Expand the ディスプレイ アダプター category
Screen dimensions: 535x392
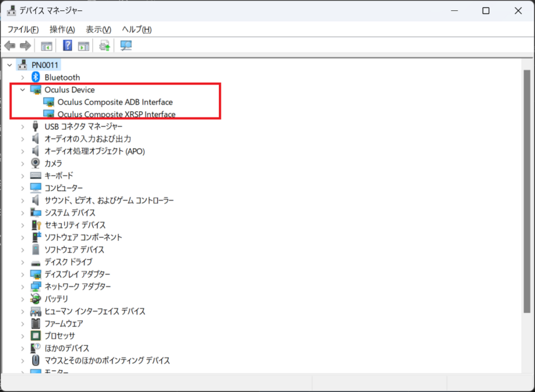pyautogui.click(x=23, y=274)
